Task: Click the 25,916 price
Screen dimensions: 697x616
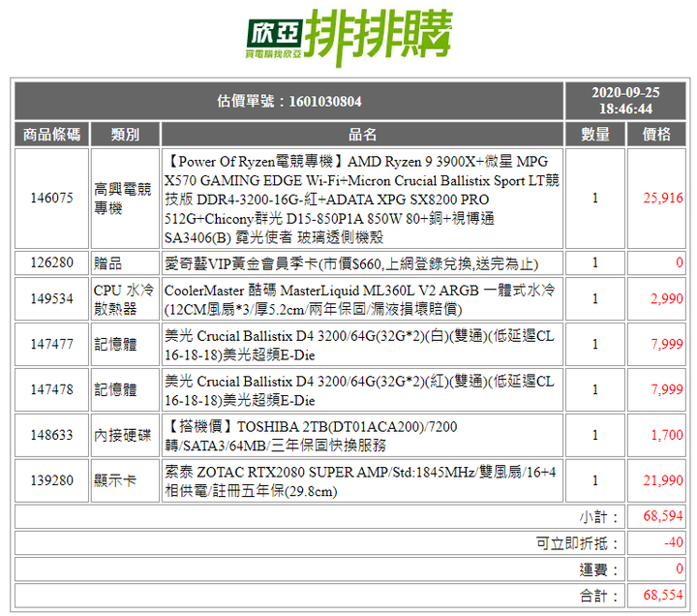Action: point(663,198)
